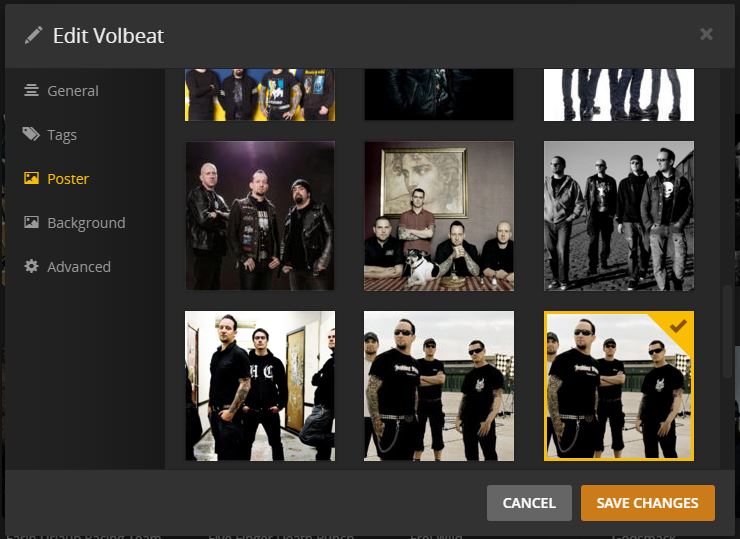
Task: Save changes to Volbeat
Action: tap(648, 503)
